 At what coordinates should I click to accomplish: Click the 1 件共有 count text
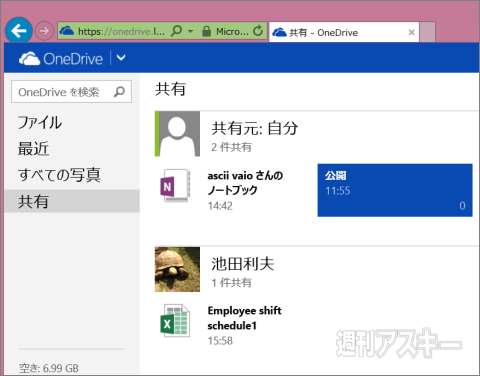click(x=231, y=283)
